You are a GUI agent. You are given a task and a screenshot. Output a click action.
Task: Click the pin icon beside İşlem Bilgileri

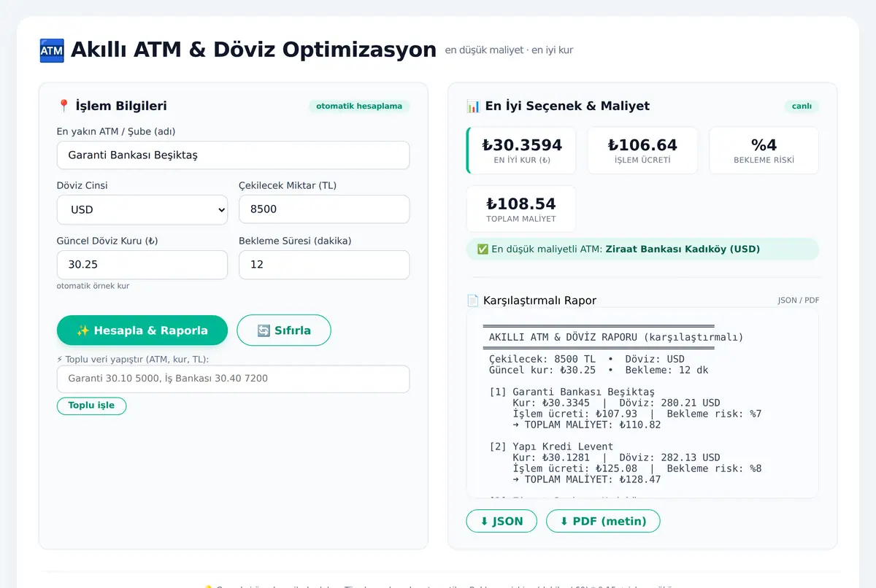(64, 106)
